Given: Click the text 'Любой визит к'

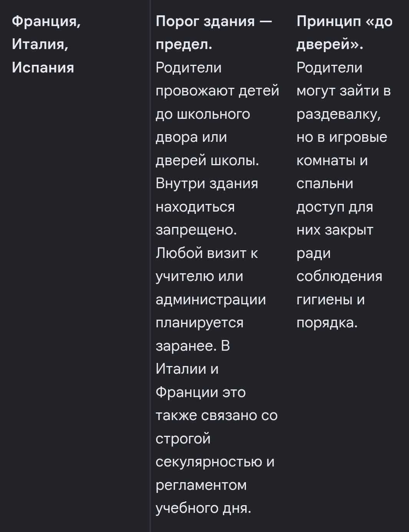Looking at the screenshot, I should [x=207, y=253].
